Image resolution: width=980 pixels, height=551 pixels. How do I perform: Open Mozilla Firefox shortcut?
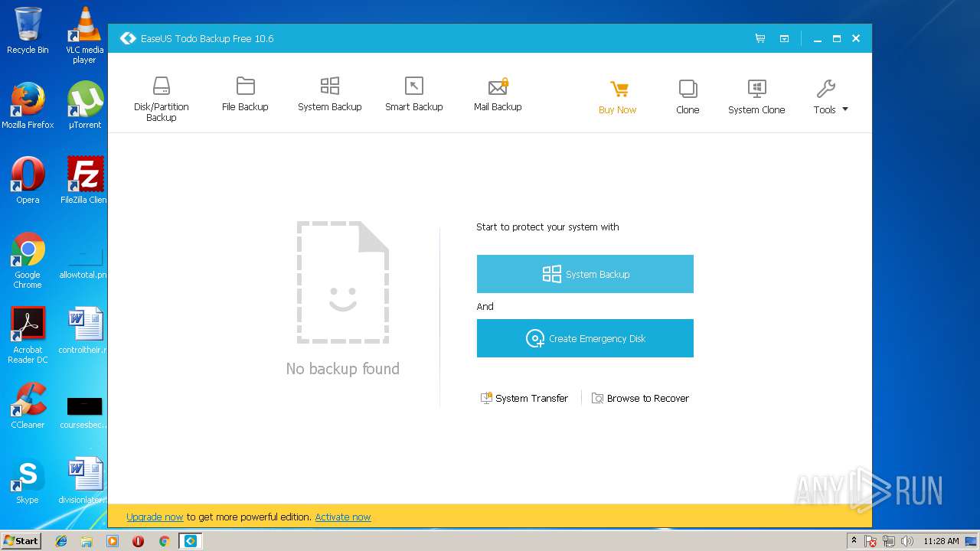pyautogui.click(x=28, y=106)
